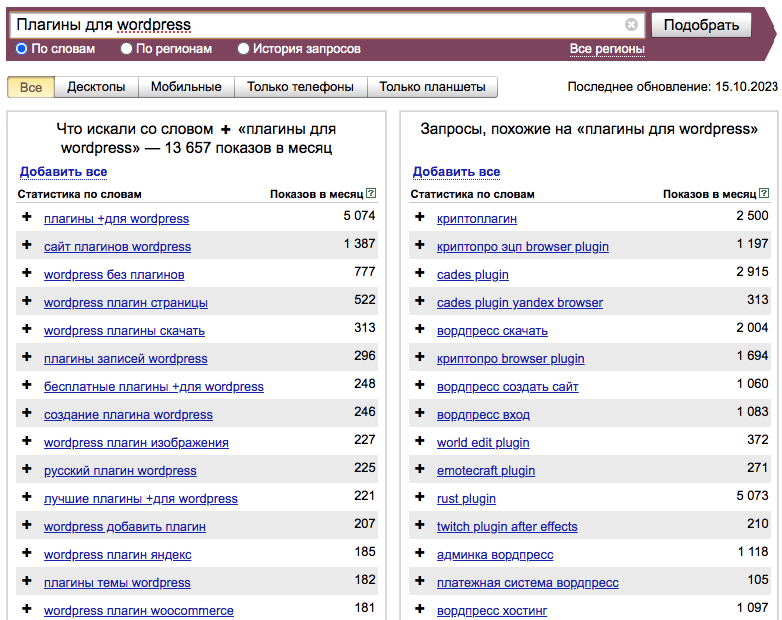The width and height of the screenshot is (782, 620).
Task: Add 'wordpress плагины скачать' with its plus icon
Action: [x=27, y=329]
